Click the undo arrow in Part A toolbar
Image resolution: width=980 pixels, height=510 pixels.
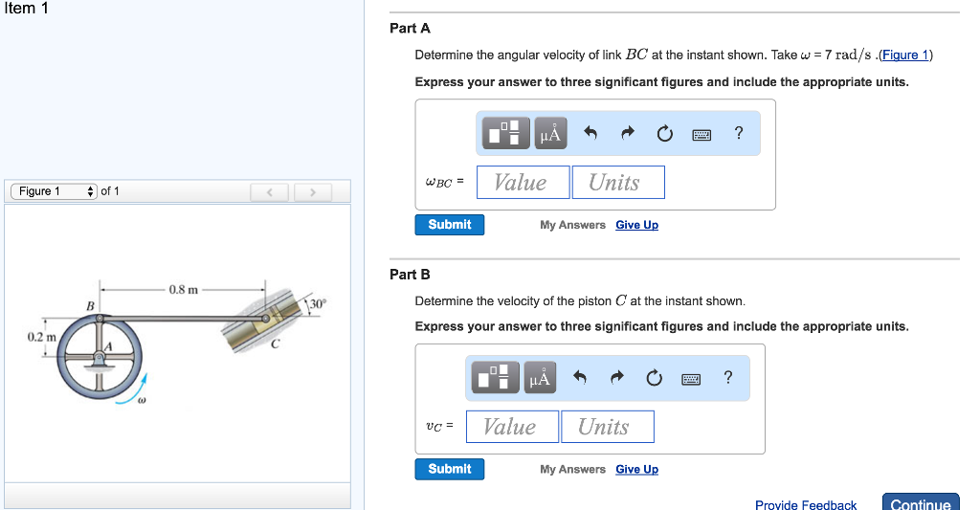[x=590, y=135]
